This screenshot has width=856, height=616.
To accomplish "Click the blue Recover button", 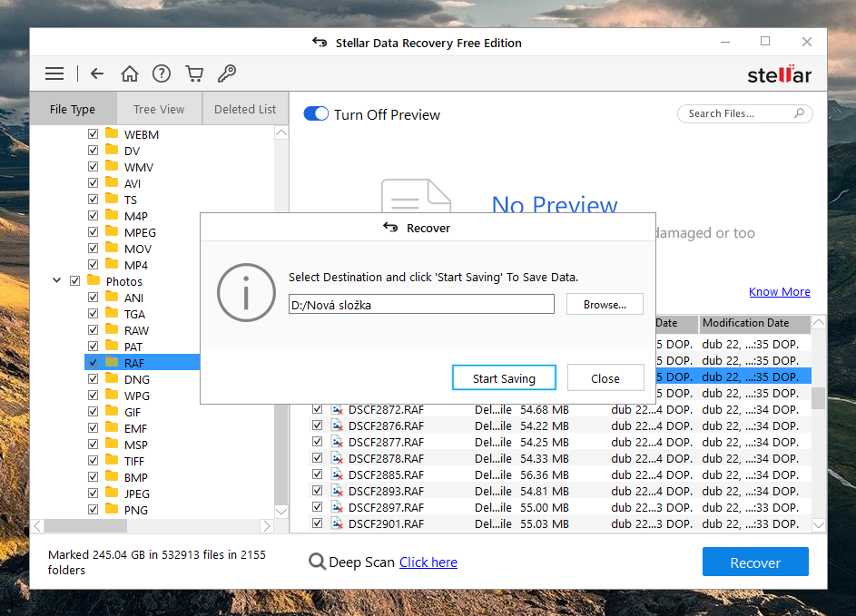I will 755,562.
